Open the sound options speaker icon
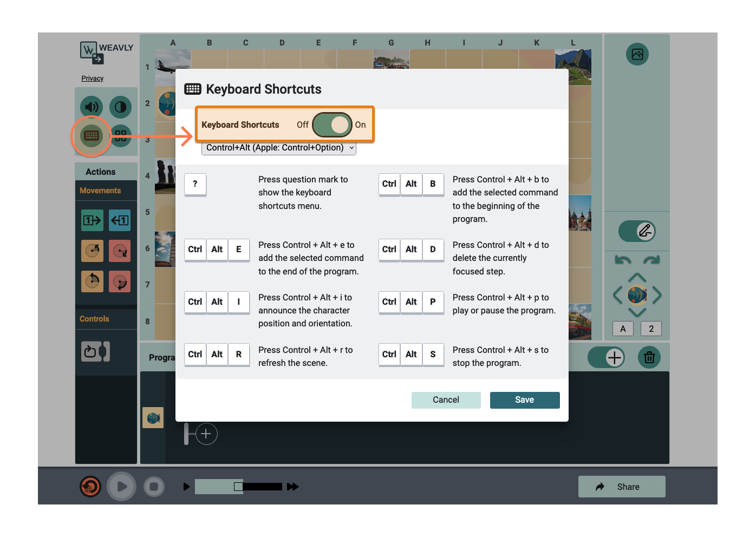Viewport: 756px width, 544px height. (92, 107)
